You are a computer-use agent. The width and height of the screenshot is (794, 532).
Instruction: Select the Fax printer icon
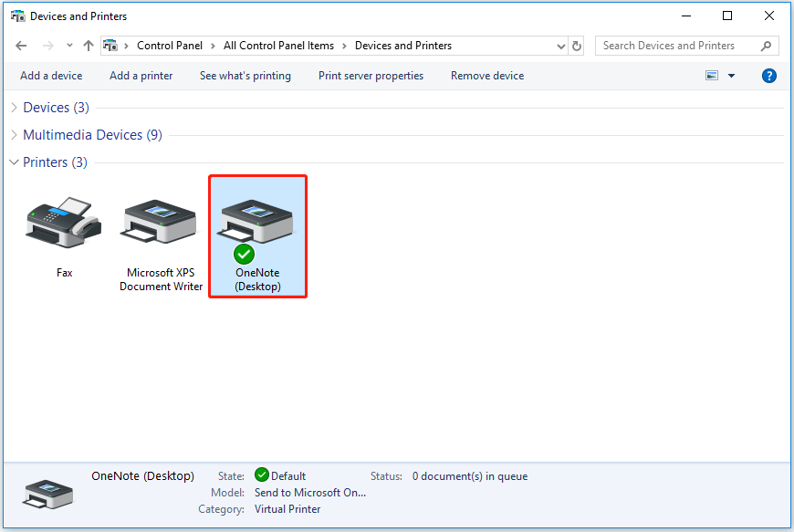pyautogui.click(x=63, y=224)
